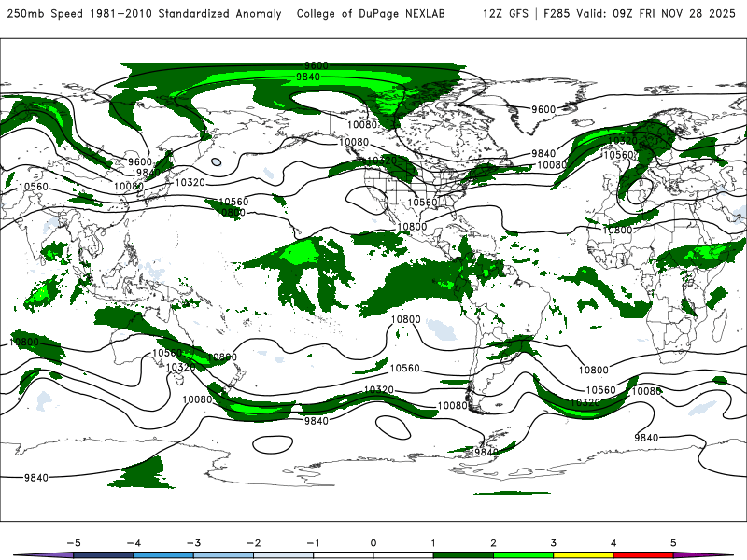Viewport: 747px width, 560px height.
Task: Click the 9840 label at the lower left edge
Action: (x=36, y=478)
